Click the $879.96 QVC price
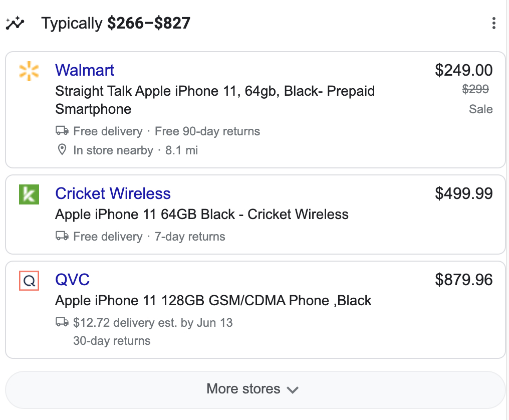The width and height of the screenshot is (509, 420). tap(463, 280)
